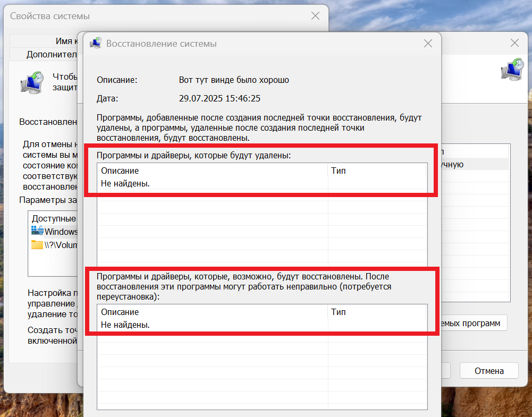This screenshot has width=532, height=417.
Task: Close the System Properties window
Action: click(x=315, y=16)
